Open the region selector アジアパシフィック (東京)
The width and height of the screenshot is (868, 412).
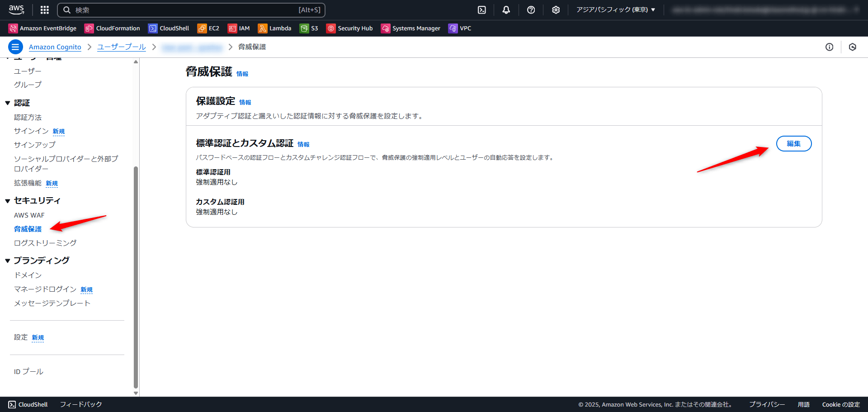click(x=616, y=10)
